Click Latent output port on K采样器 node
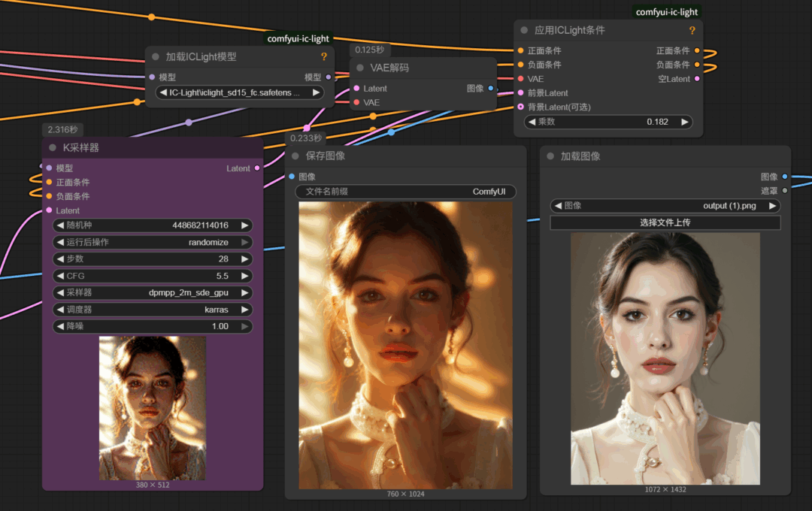 coord(257,168)
